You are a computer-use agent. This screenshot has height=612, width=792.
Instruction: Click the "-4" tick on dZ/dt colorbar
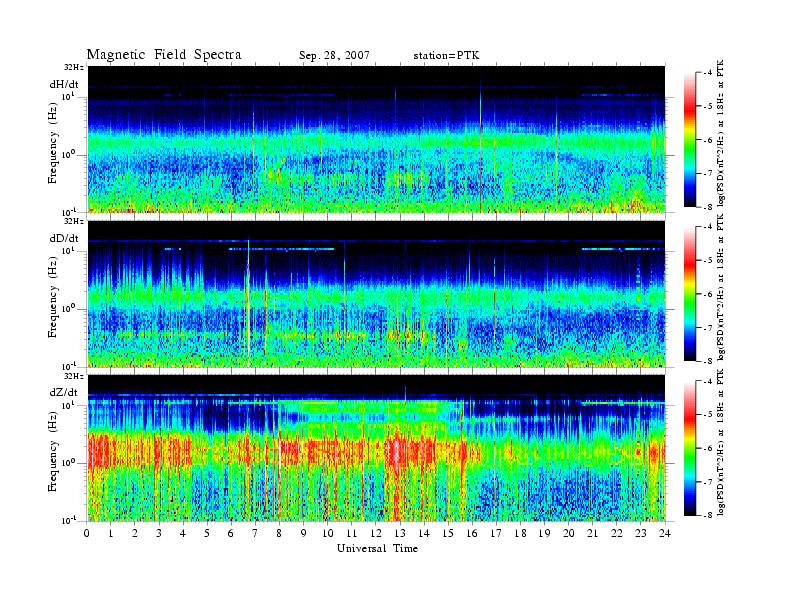coord(708,381)
